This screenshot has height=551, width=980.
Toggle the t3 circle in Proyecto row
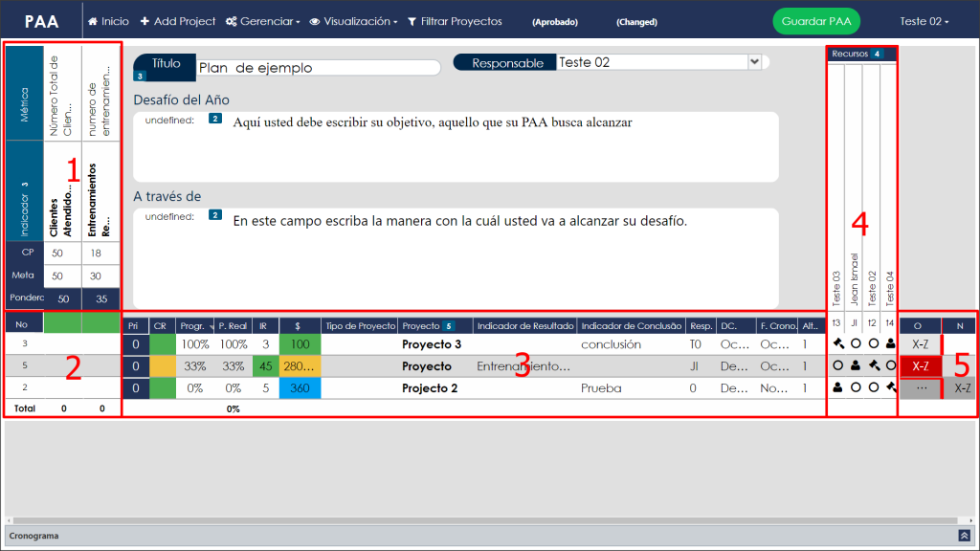point(838,365)
